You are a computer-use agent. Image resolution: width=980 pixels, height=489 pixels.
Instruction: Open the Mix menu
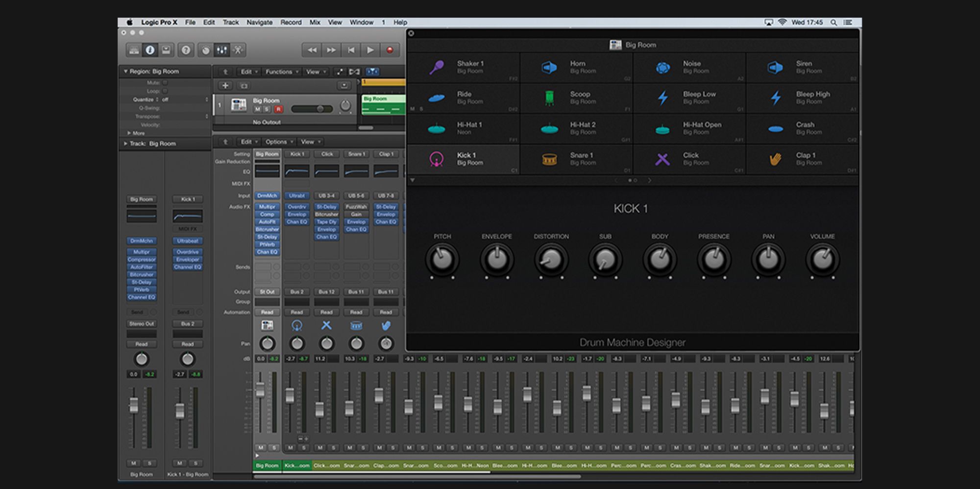(x=315, y=22)
